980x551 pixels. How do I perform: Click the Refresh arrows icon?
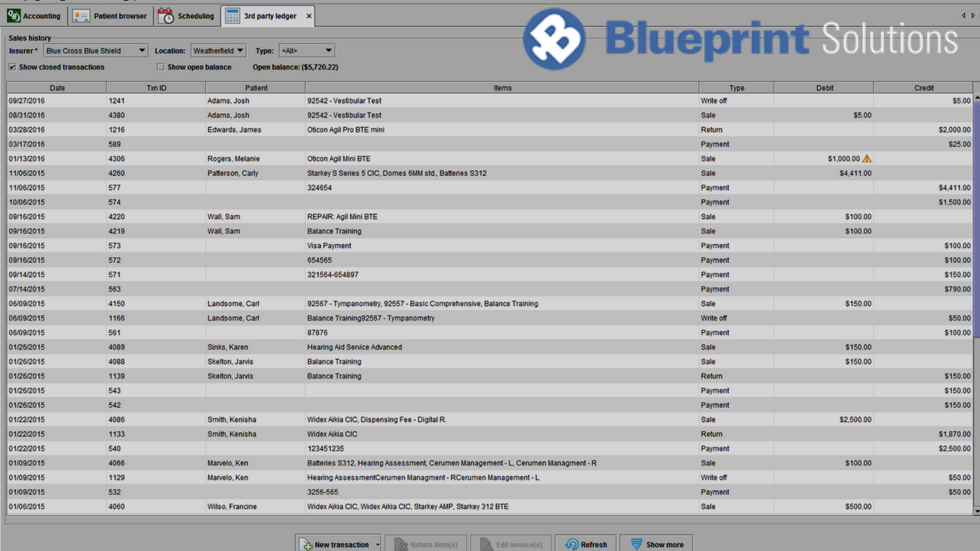(571, 544)
